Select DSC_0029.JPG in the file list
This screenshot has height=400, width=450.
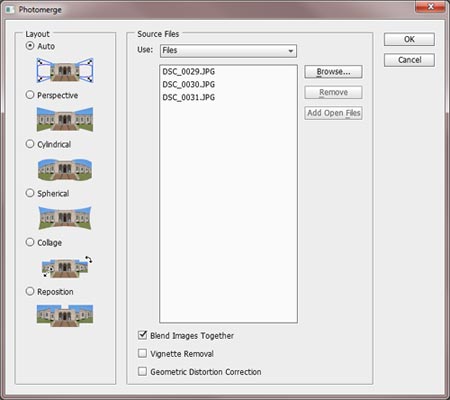(x=189, y=72)
